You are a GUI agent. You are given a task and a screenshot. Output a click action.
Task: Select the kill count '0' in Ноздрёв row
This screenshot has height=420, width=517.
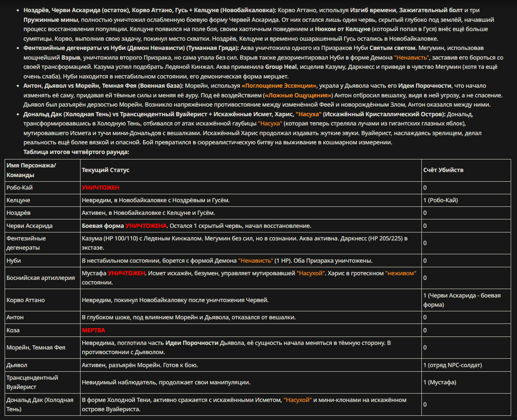(x=466, y=213)
